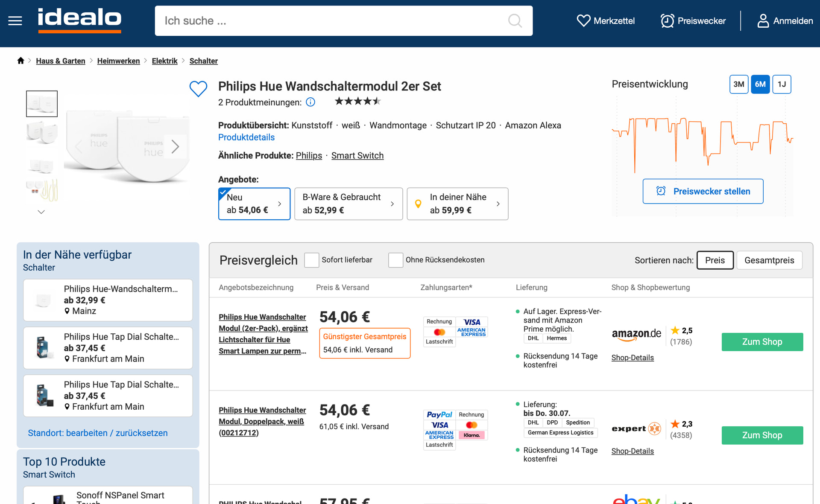Show 3M price history
The height and width of the screenshot is (504, 820).
tap(738, 84)
